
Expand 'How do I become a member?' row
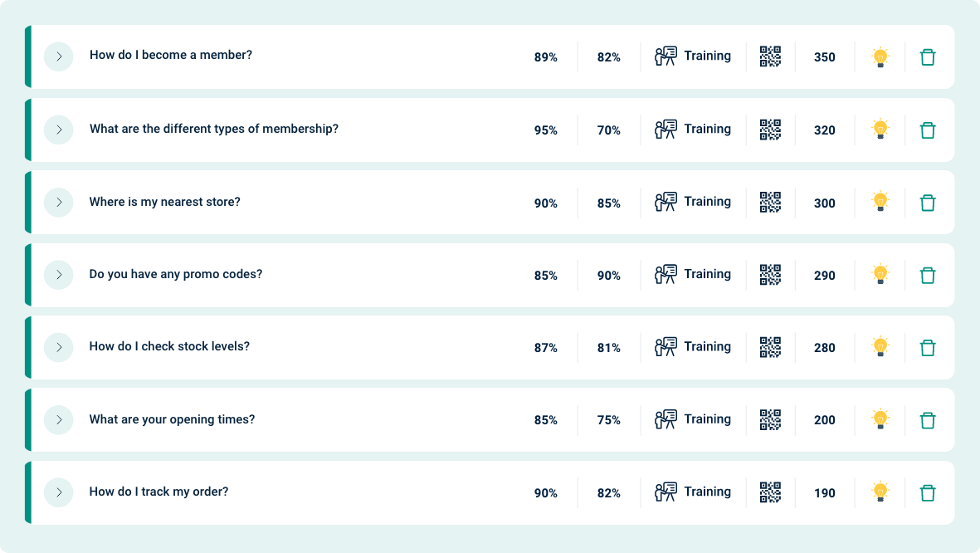click(59, 56)
